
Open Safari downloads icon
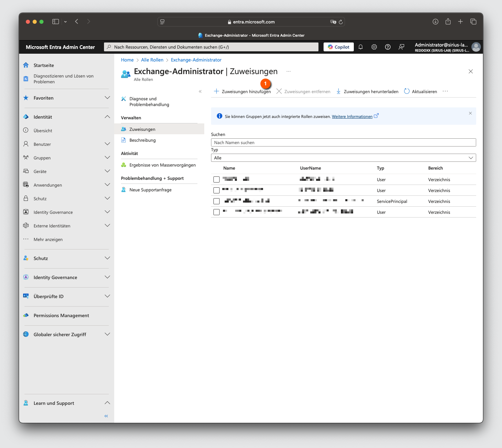click(x=435, y=21)
